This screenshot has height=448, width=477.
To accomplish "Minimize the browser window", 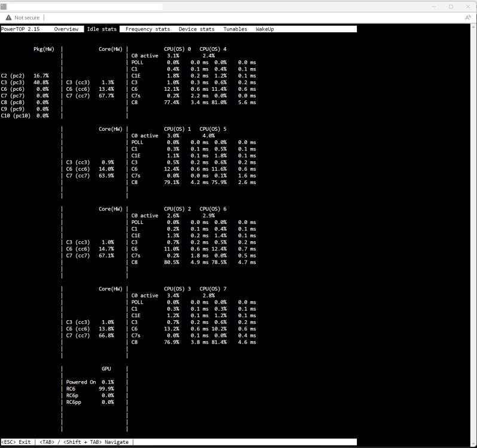I will (434, 7).
